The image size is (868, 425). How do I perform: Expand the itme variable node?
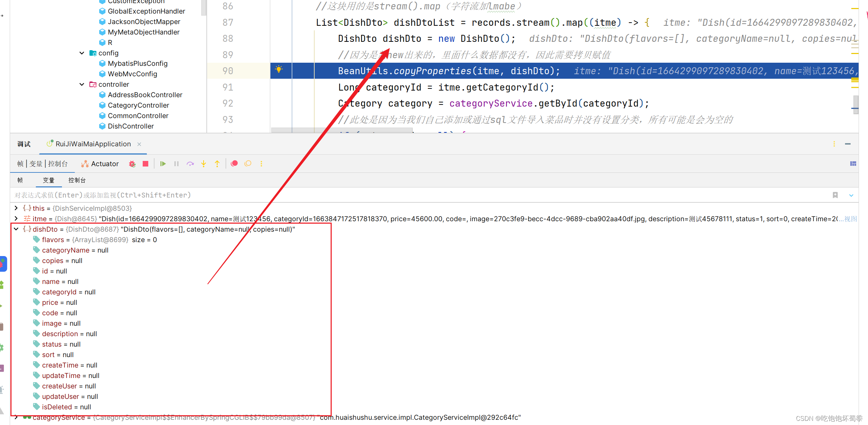(x=16, y=219)
